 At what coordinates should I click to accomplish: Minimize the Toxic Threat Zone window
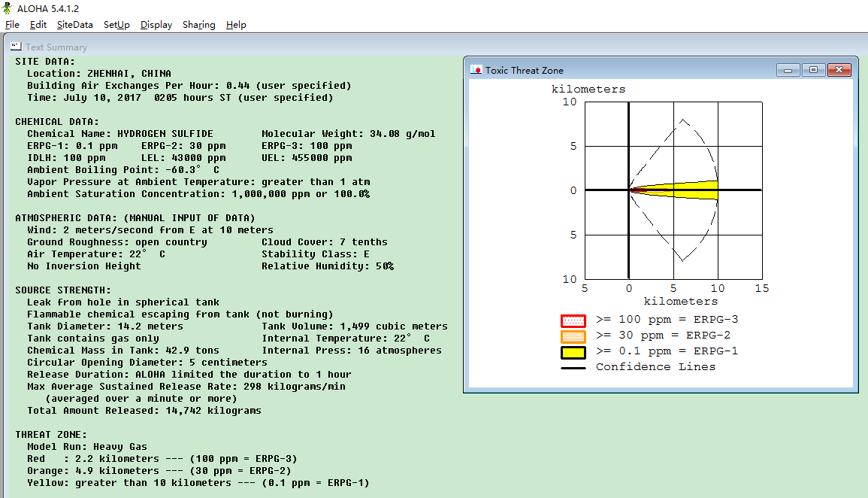[788, 70]
